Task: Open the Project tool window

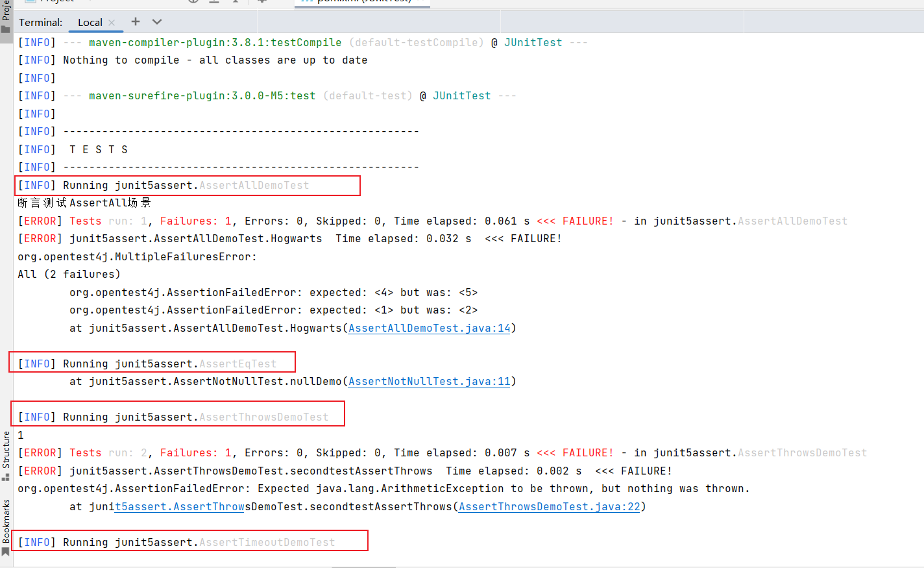Action: click(x=6, y=16)
